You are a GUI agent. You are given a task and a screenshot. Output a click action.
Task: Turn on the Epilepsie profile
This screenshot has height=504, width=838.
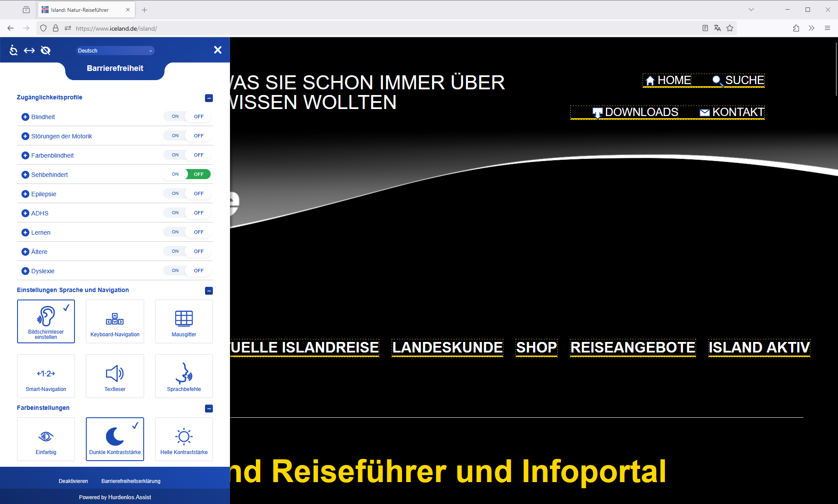click(x=175, y=193)
